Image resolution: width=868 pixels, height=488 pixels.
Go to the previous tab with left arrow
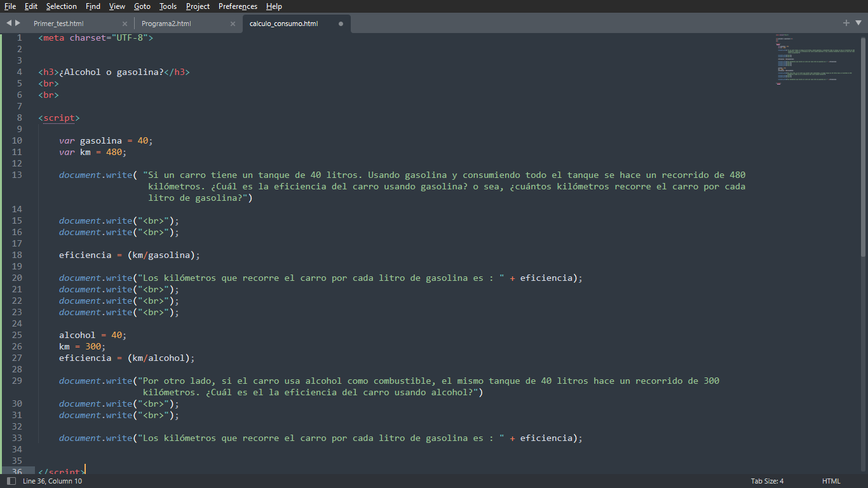click(x=9, y=23)
